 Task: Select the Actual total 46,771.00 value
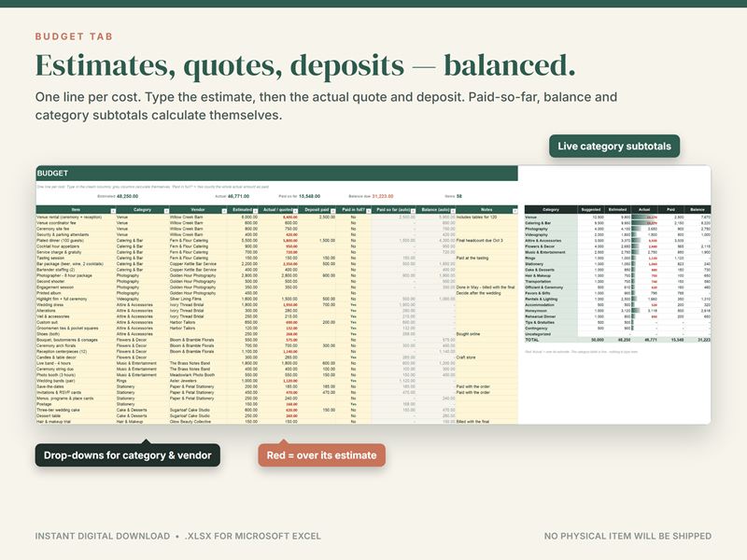(238, 196)
